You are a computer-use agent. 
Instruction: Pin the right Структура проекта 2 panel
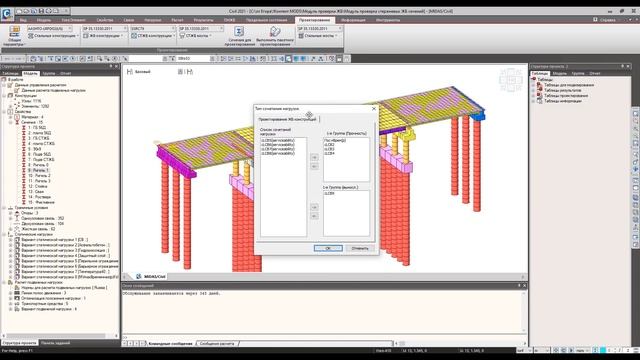point(622,66)
